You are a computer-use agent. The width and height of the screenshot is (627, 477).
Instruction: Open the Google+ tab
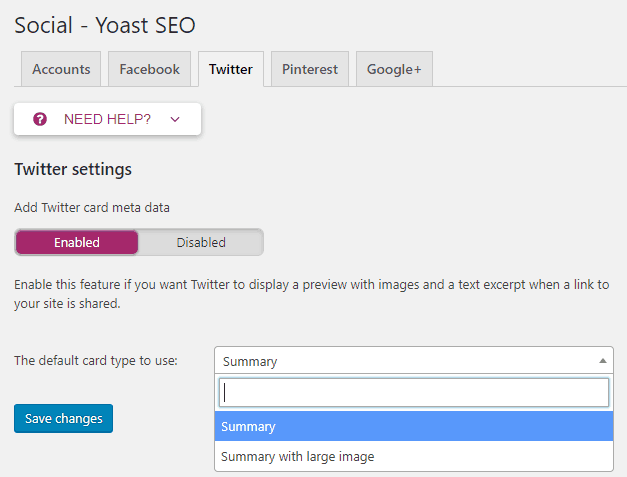click(394, 69)
